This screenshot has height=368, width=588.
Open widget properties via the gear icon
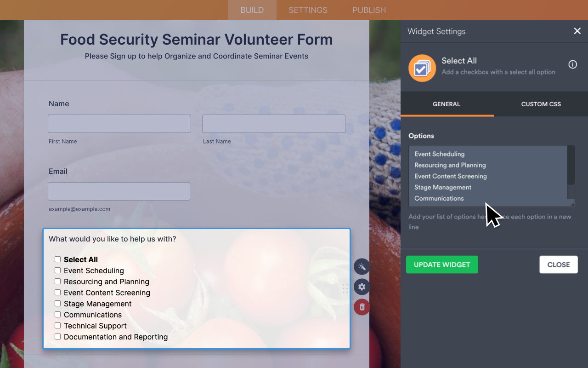click(x=362, y=287)
